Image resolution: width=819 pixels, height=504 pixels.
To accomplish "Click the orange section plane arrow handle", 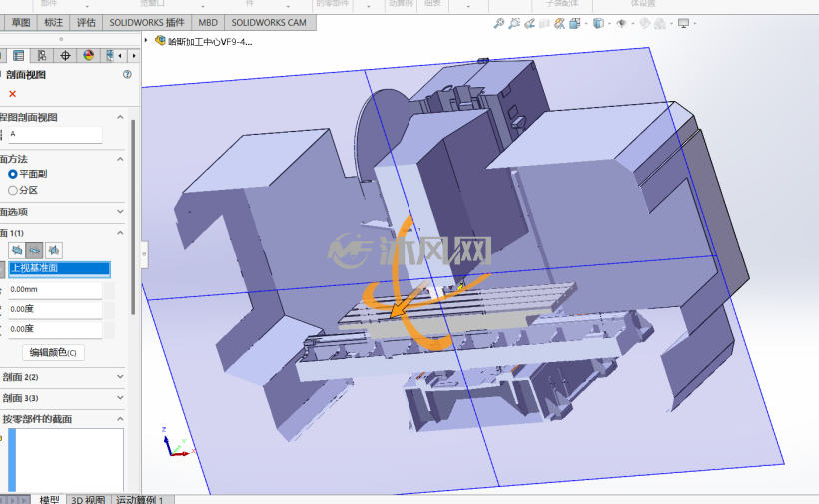I will coord(409,299).
